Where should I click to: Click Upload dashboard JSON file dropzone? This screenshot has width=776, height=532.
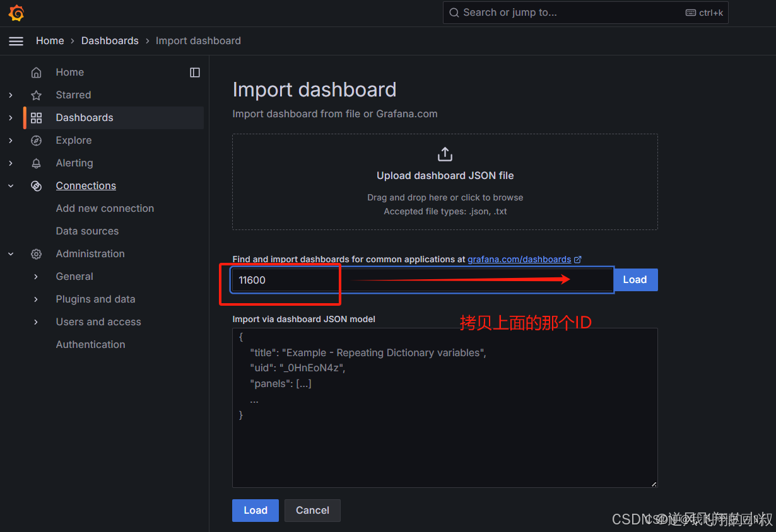(x=445, y=182)
